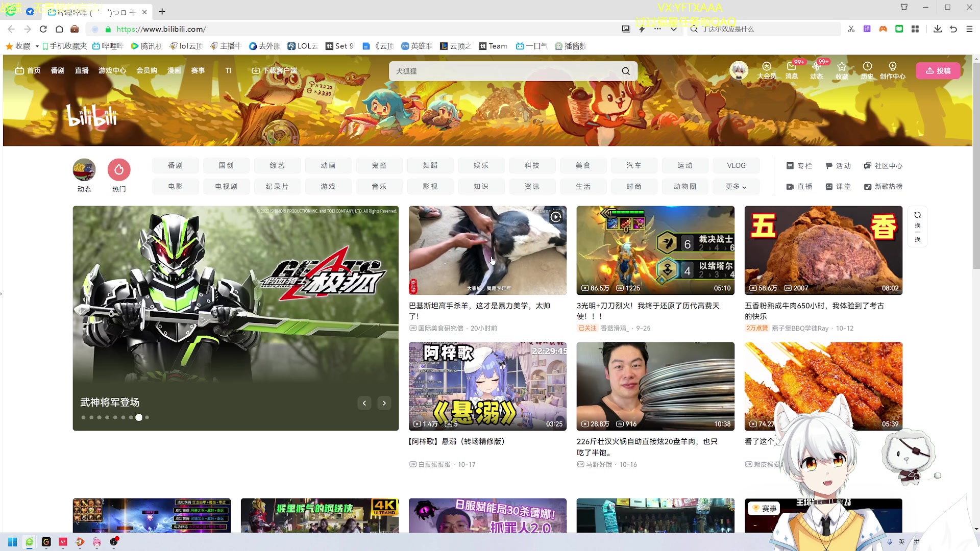This screenshot has height=551, width=980.
Task: Open 历史 history clock icon
Action: (867, 70)
